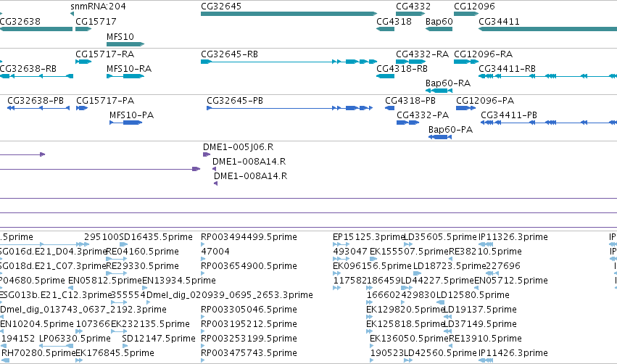This screenshot has width=617, height=364.
Task: Click the CG32638-PB protein label
Action: coord(36,101)
